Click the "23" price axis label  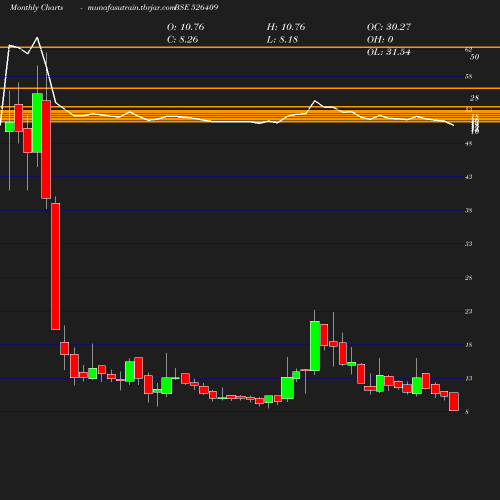pyautogui.click(x=469, y=311)
